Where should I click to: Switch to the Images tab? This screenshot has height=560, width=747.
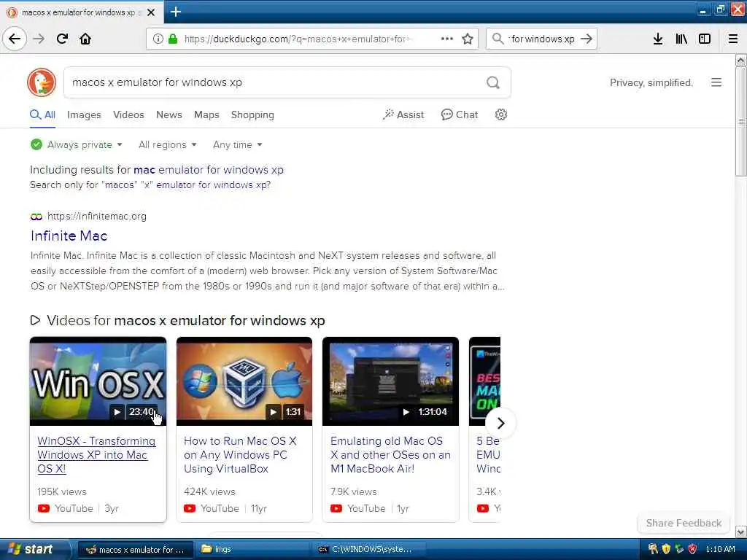click(84, 114)
